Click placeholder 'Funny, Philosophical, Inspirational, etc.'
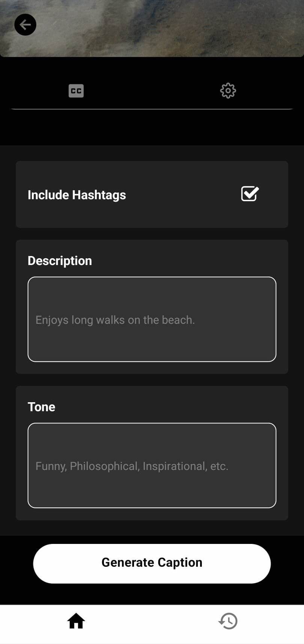This screenshot has width=304, height=644. 132,466
